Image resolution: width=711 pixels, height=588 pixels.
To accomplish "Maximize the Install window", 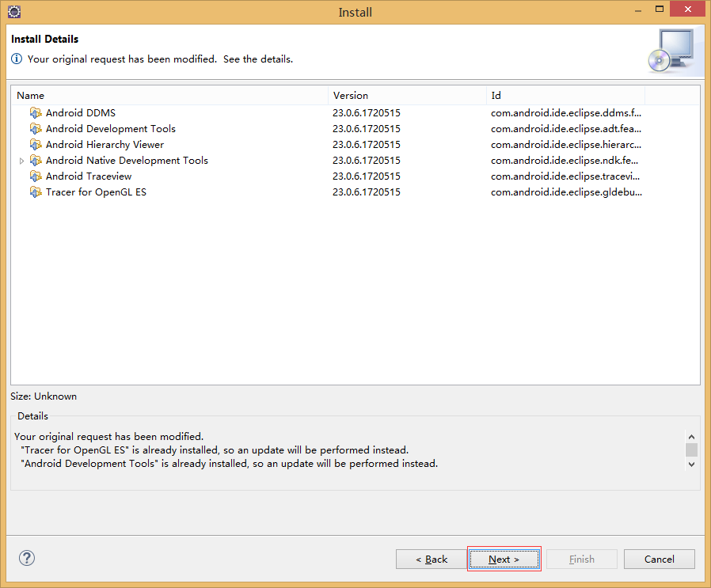I will (660, 9).
